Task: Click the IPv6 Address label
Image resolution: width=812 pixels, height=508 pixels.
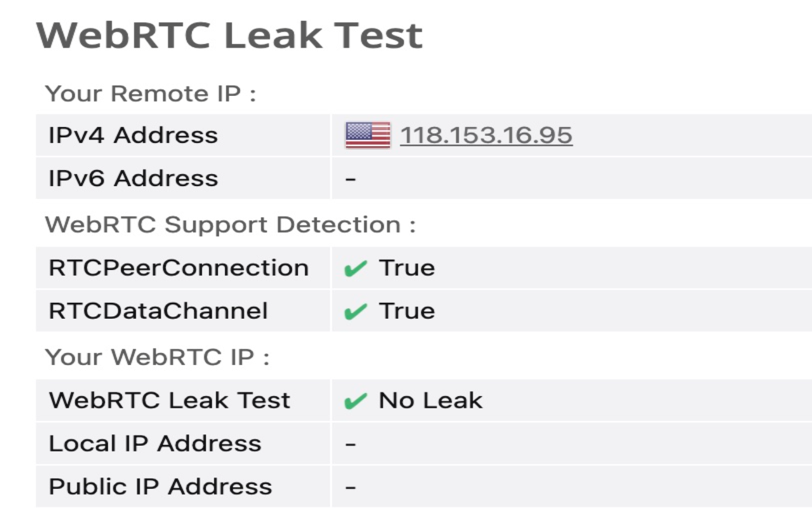Action: tap(133, 178)
